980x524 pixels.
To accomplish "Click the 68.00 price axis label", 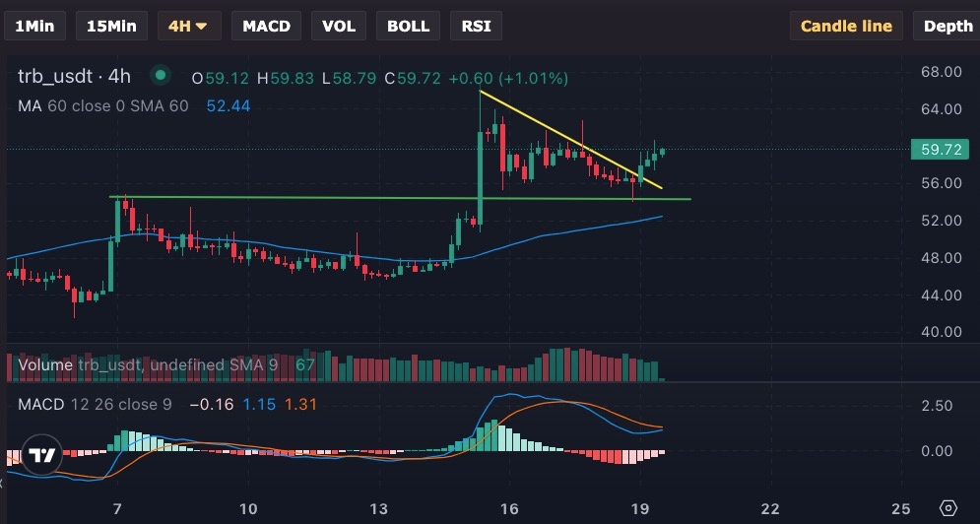I will click(942, 72).
